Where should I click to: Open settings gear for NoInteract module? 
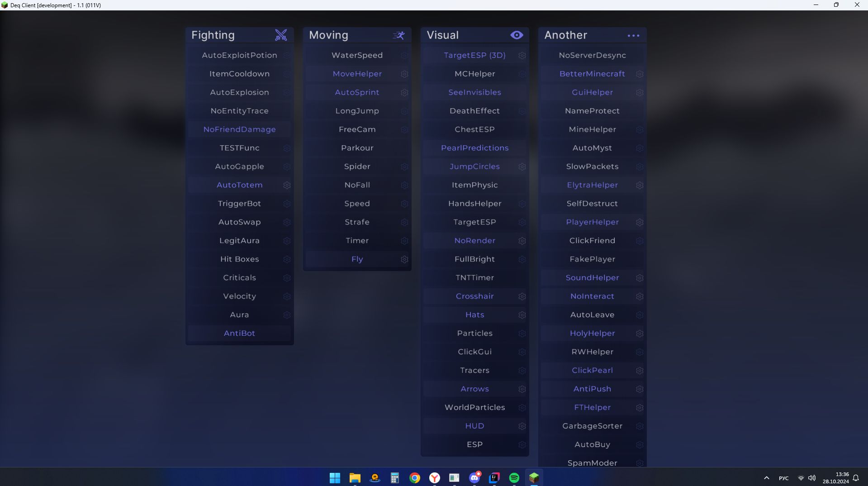pos(640,296)
